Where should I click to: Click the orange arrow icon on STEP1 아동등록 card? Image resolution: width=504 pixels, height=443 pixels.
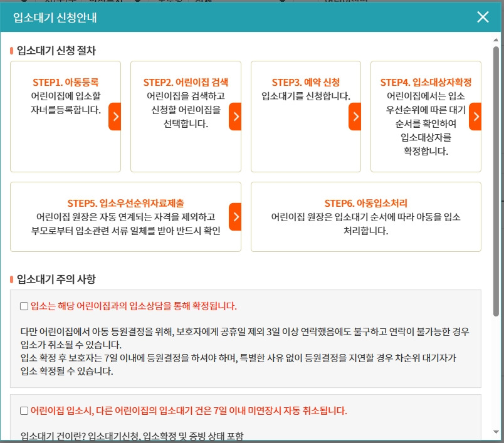(116, 117)
